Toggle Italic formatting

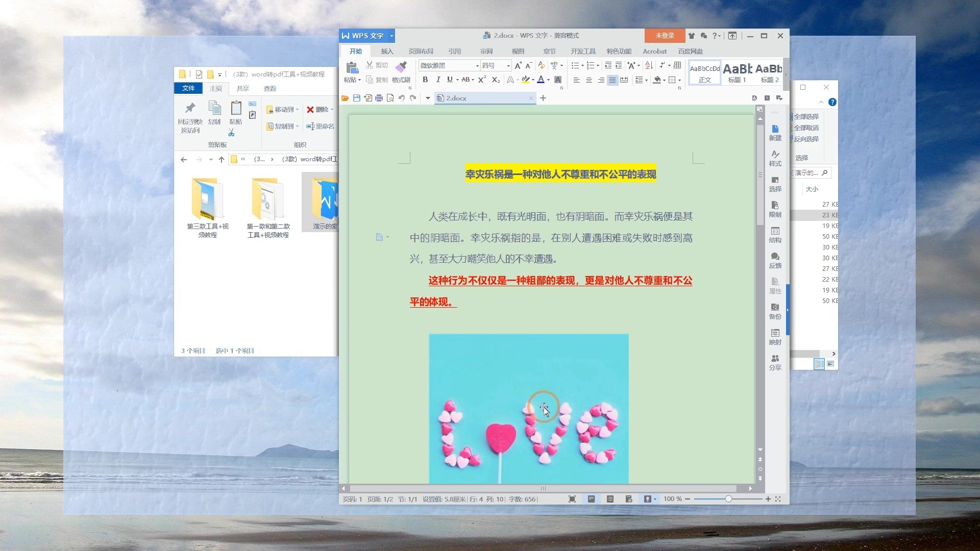438,80
